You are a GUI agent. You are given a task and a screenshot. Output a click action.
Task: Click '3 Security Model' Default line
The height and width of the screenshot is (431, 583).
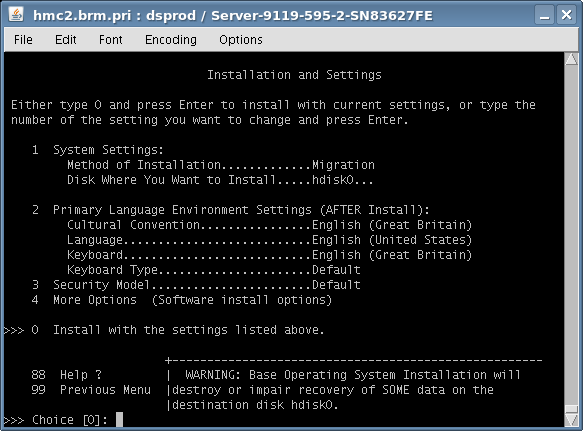pyautogui.click(x=196, y=285)
